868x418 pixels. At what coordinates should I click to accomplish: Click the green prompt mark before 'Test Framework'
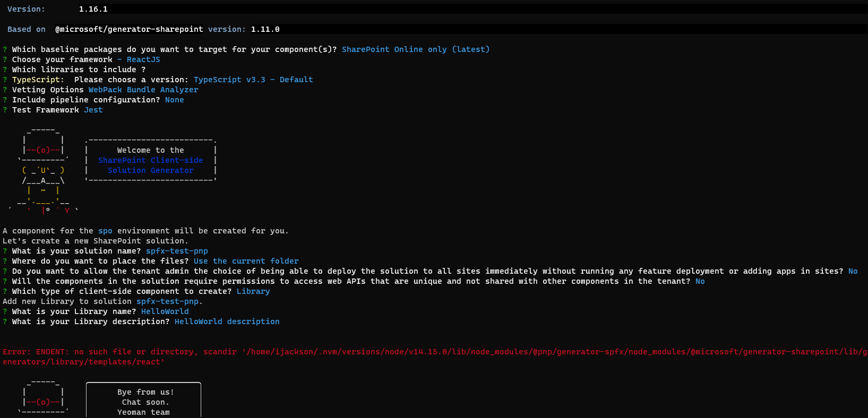(x=5, y=110)
